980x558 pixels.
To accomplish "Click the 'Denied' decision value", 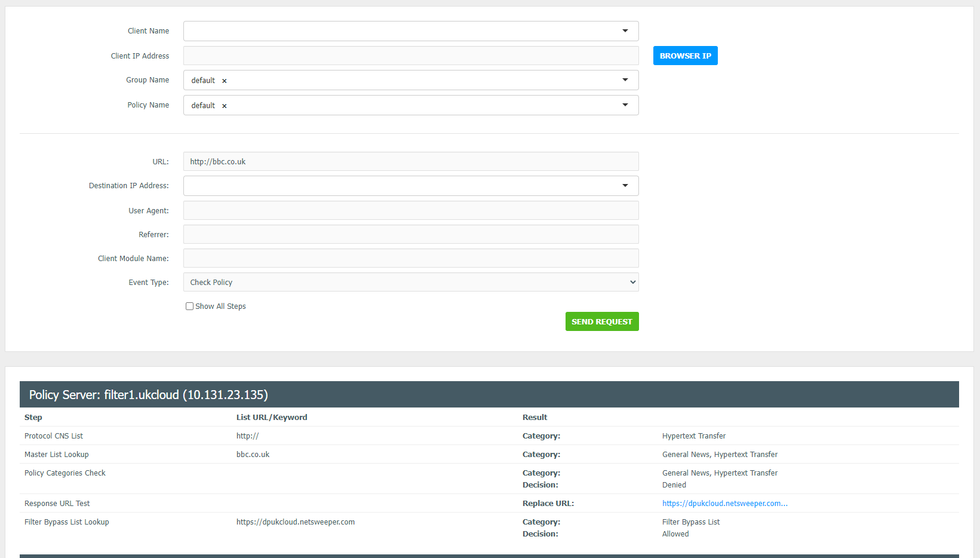I will point(674,485).
